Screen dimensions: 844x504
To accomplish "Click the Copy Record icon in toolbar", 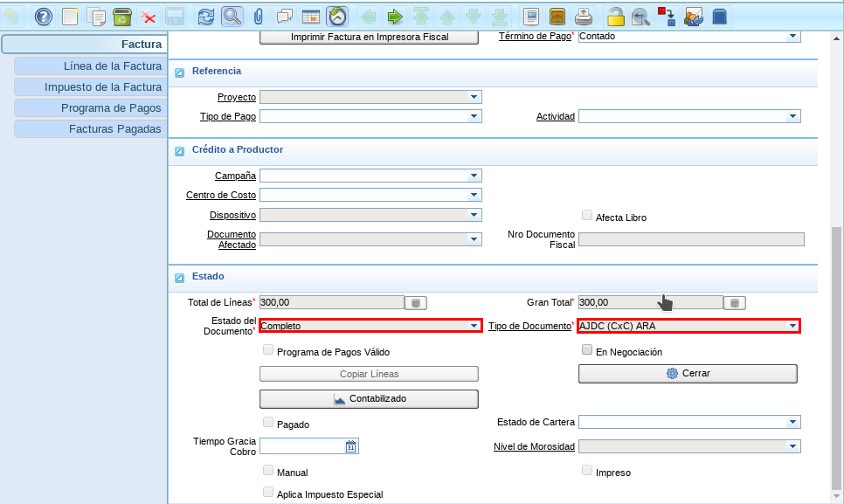I will (96, 17).
